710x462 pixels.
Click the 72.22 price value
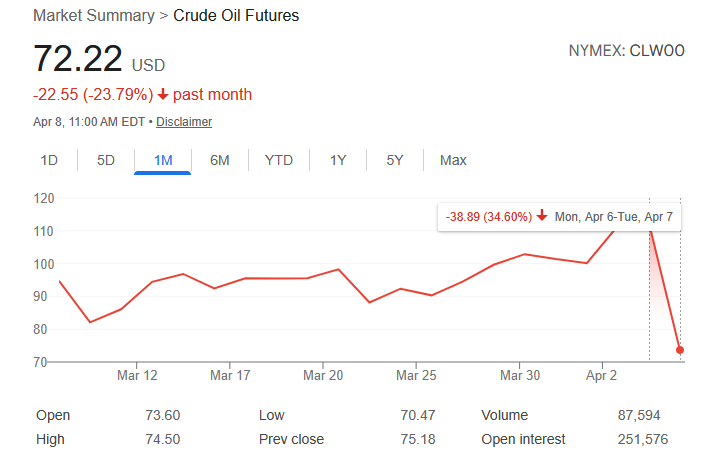pyautogui.click(x=78, y=59)
